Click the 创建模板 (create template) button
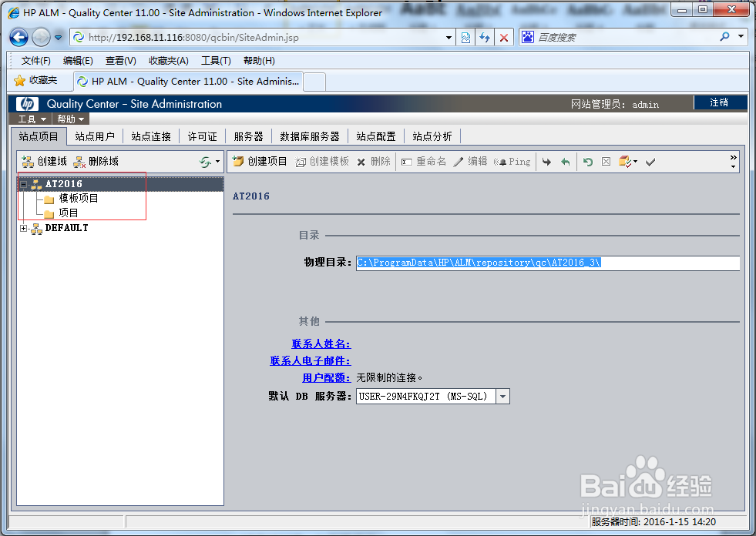Image resolution: width=756 pixels, height=536 pixels. tap(322, 162)
